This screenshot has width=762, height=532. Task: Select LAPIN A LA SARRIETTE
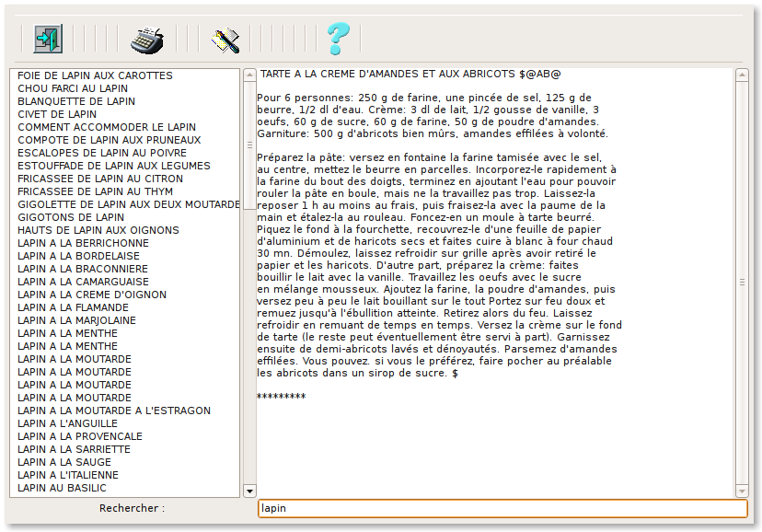click(x=74, y=449)
